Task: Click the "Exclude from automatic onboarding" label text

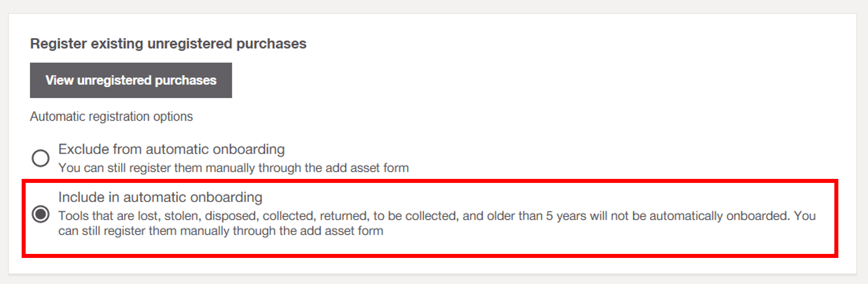Action: (x=171, y=149)
